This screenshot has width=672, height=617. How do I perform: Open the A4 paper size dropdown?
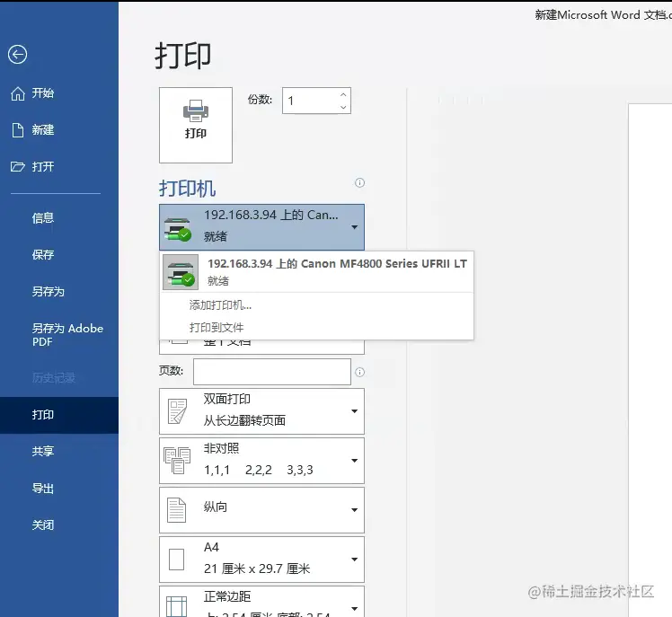261,560
